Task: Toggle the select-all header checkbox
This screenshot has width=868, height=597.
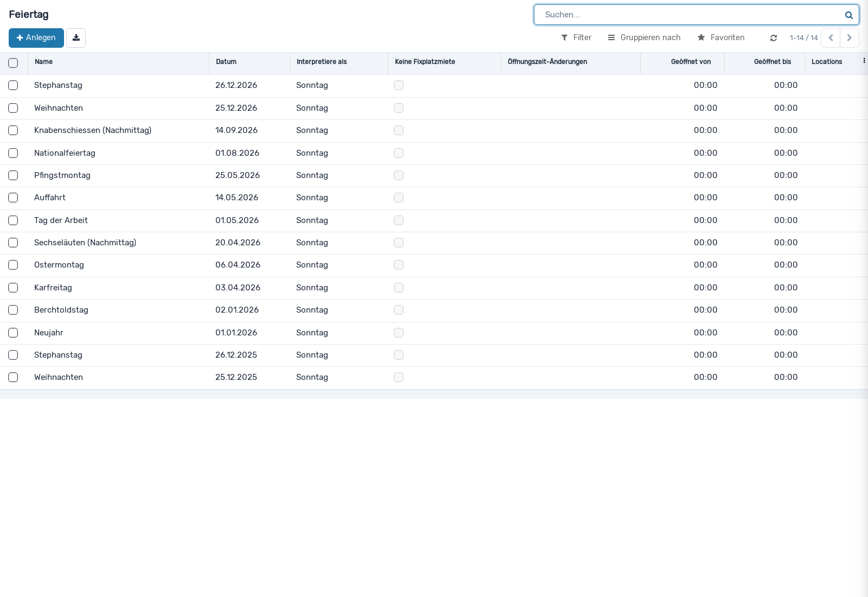Action: (x=13, y=63)
